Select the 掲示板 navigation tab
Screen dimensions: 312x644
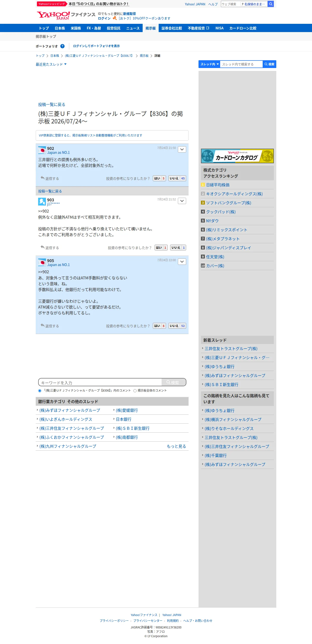[x=150, y=28]
